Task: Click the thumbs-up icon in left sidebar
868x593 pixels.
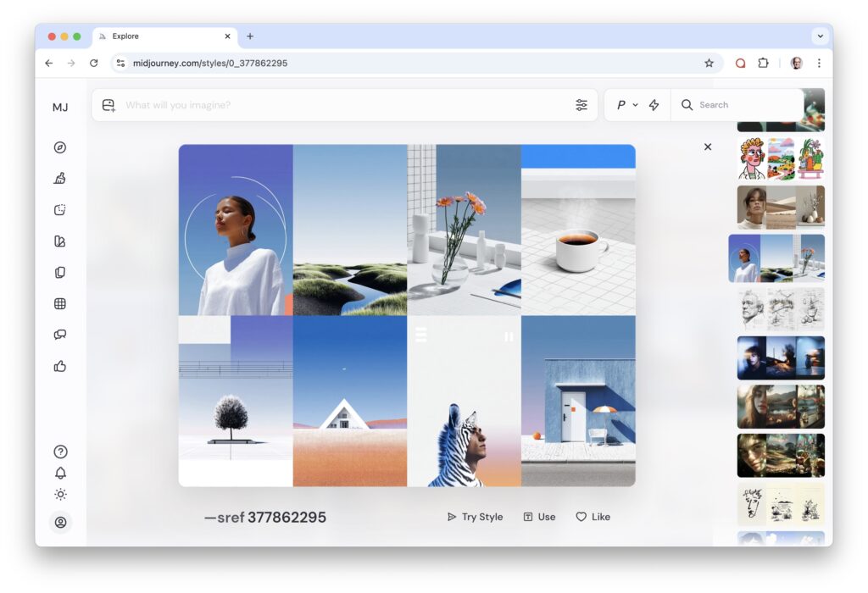Action: pos(60,366)
